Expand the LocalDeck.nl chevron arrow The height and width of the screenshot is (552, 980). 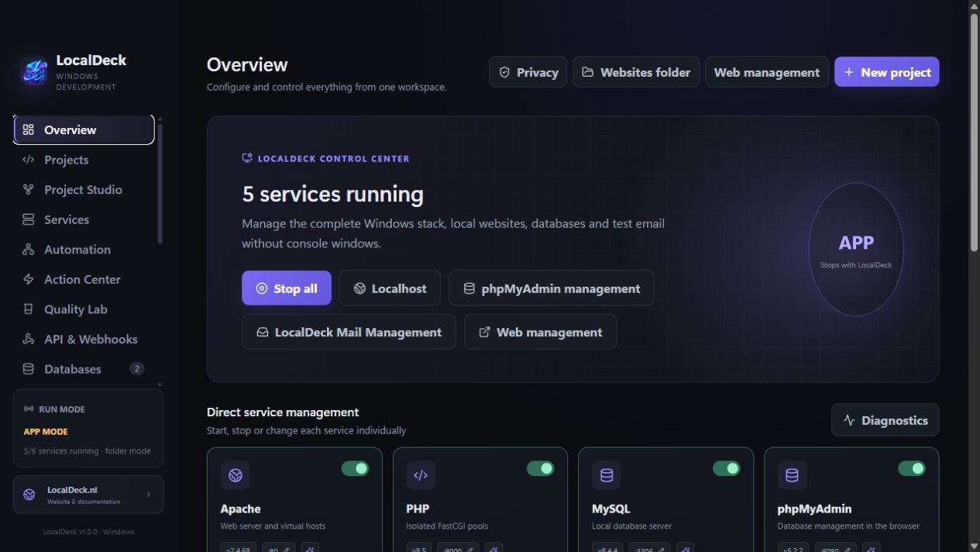pyautogui.click(x=149, y=495)
